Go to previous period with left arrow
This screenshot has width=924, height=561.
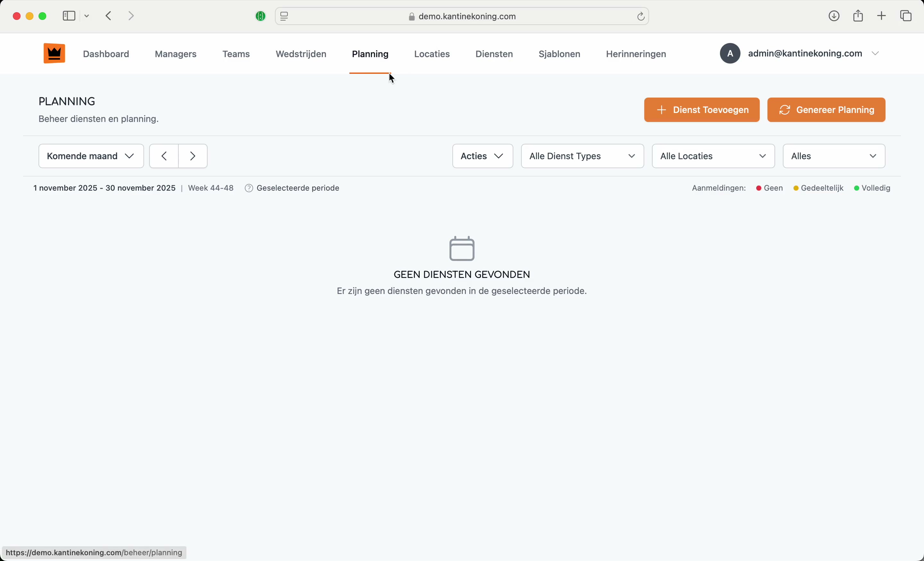[164, 156]
